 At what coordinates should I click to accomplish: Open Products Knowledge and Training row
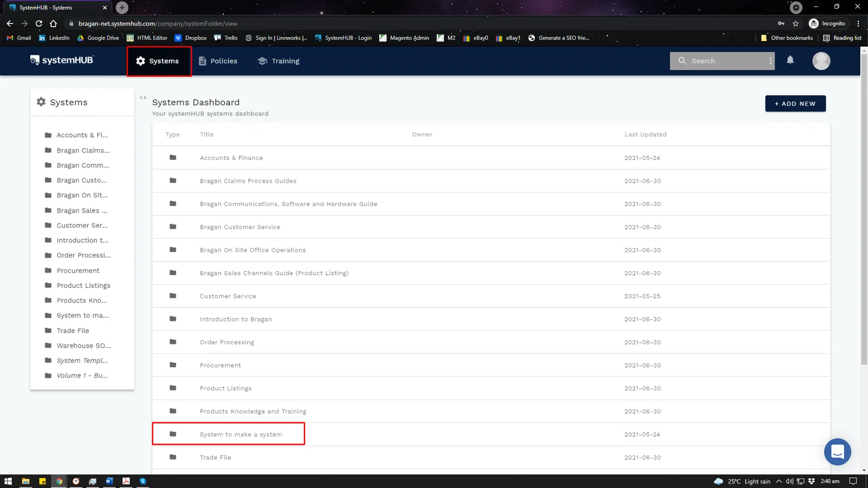[x=491, y=411]
